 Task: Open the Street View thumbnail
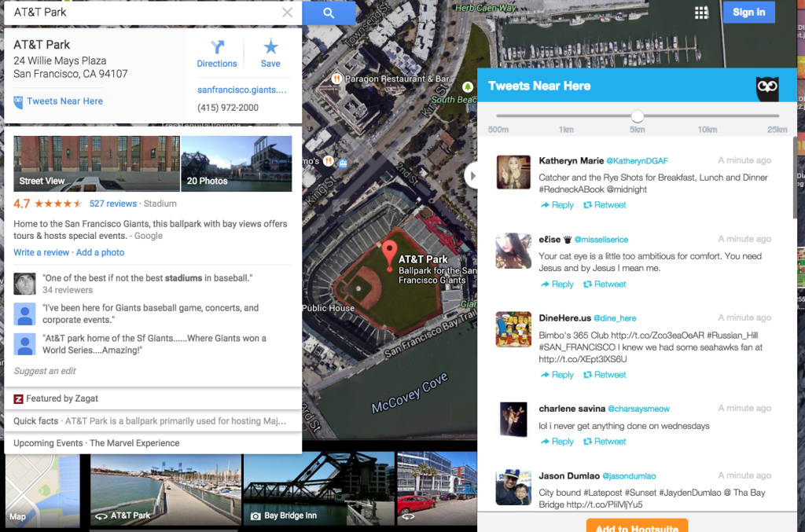[97, 163]
